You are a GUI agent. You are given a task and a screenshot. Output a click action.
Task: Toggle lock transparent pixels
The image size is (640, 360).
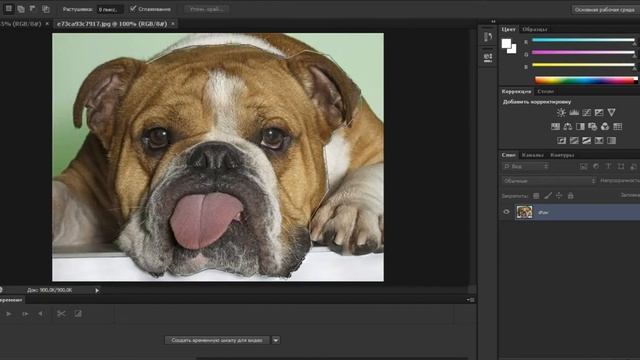click(536, 196)
